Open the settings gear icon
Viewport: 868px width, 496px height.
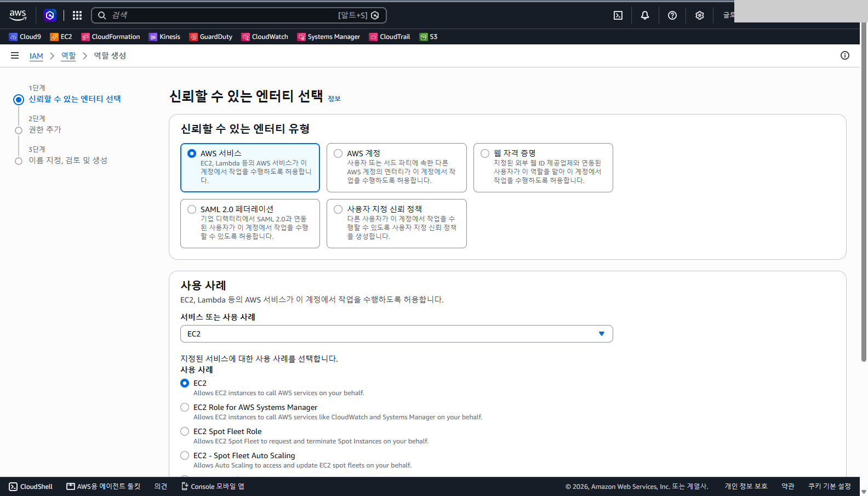click(700, 15)
